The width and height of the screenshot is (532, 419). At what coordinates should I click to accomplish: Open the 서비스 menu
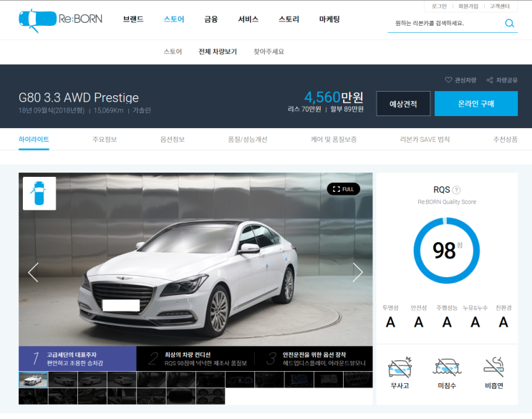pos(248,19)
